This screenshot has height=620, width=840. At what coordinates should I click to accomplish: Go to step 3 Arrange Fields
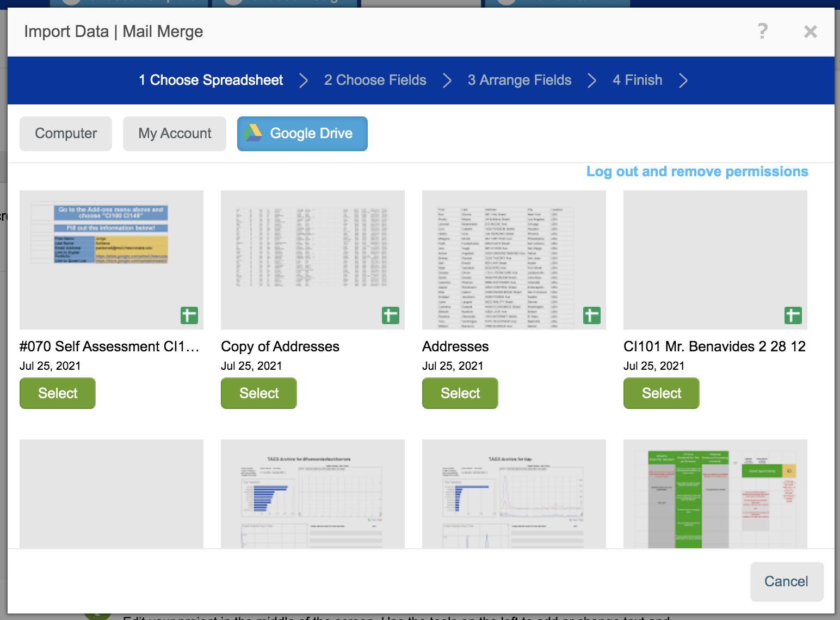(x=520, y=80)
